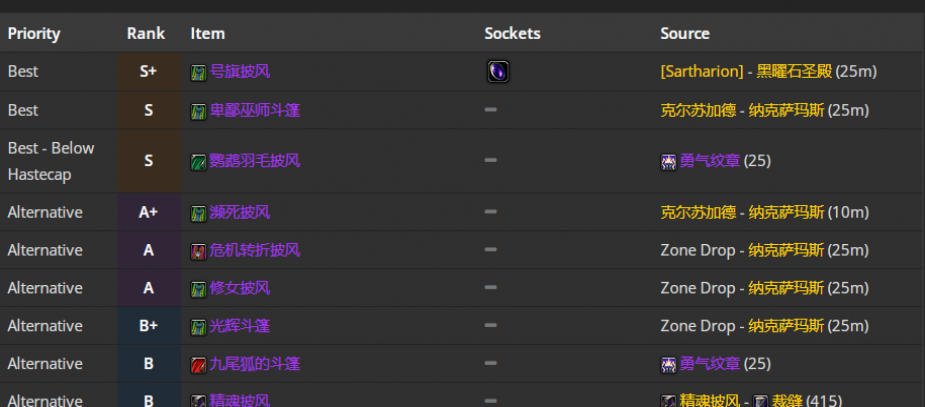Follow the 克尔苏加德 link in the S row
925x407 pixels.
[698, 110]
